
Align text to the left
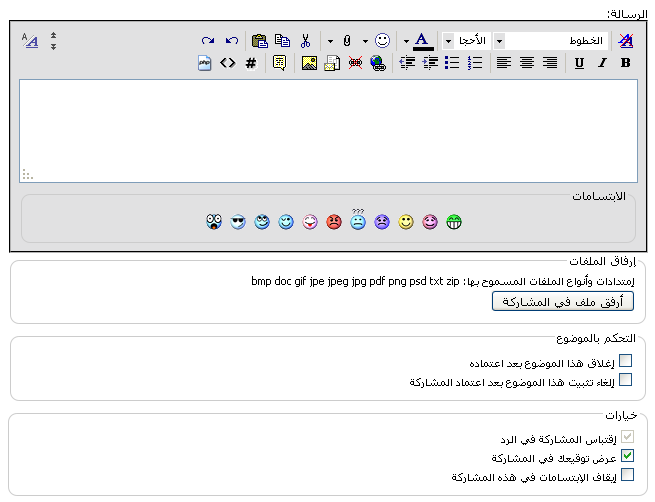click(504, 63)
